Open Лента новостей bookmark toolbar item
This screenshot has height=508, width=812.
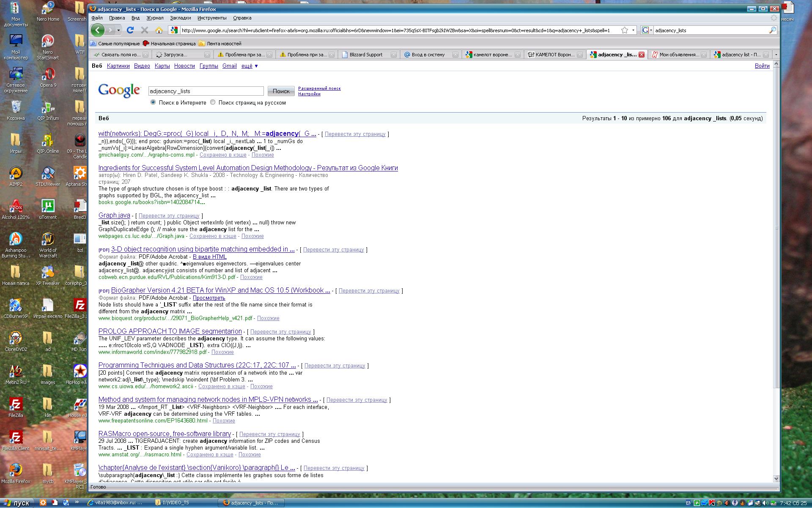220,44
